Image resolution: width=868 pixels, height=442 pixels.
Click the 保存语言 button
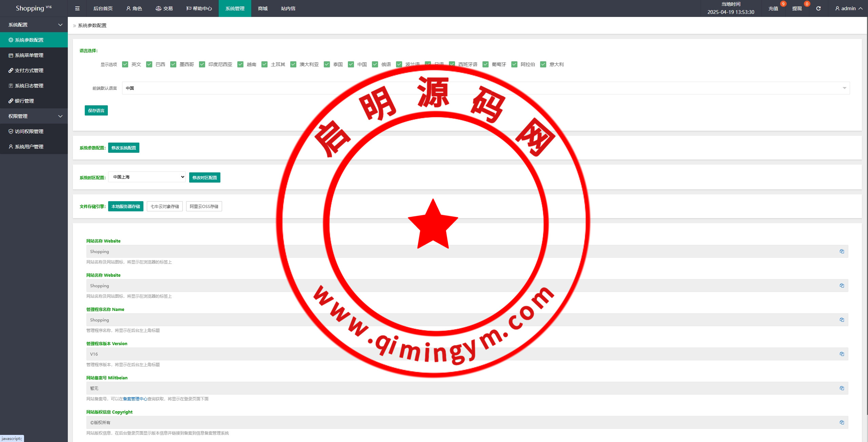coord(96,111)
